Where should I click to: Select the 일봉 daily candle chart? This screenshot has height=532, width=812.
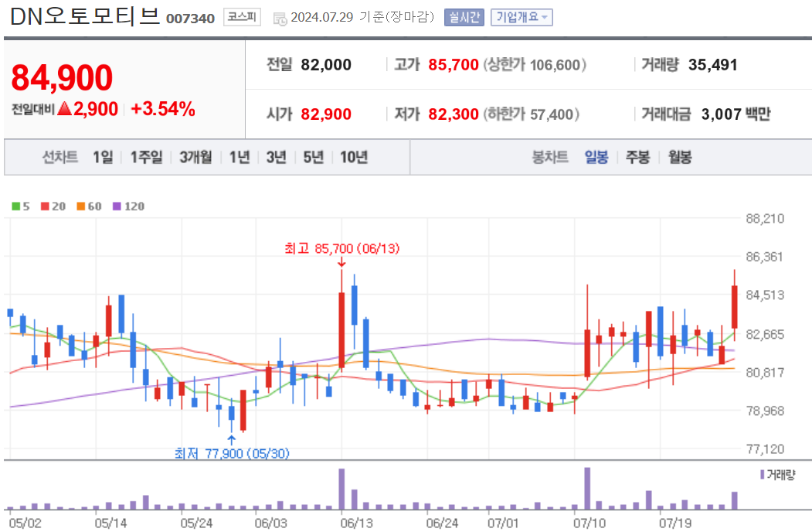596,157
